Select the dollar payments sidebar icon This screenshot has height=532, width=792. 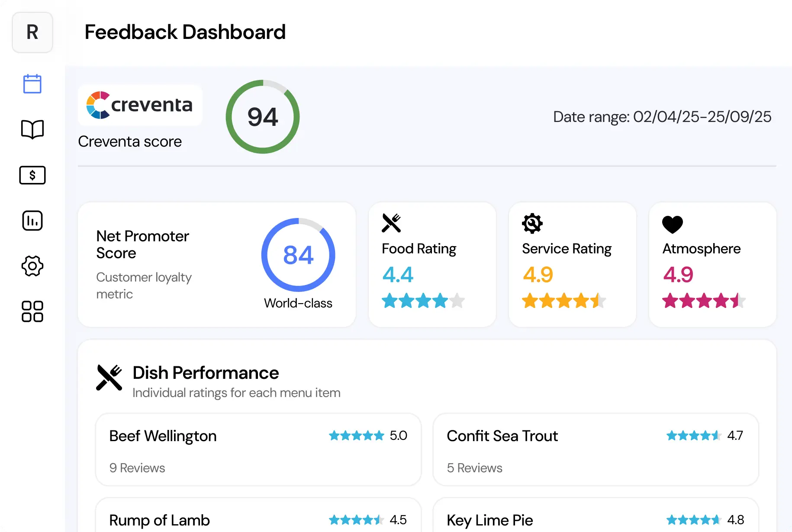[32, 175]
